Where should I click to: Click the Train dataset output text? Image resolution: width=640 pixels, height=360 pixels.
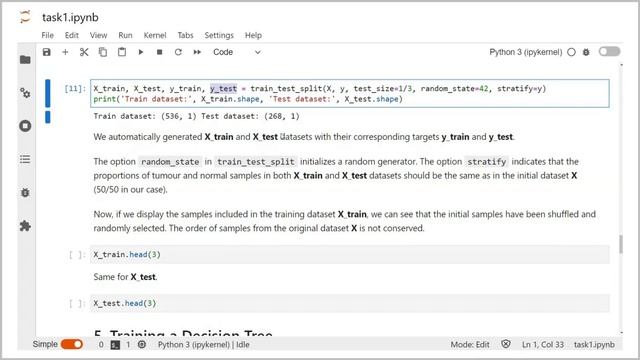[196, 116]
